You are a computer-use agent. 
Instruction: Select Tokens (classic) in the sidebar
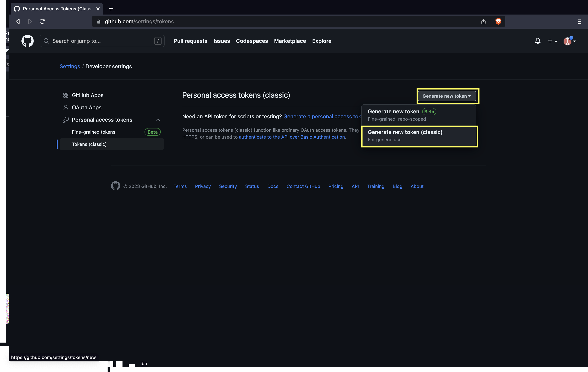112,144
